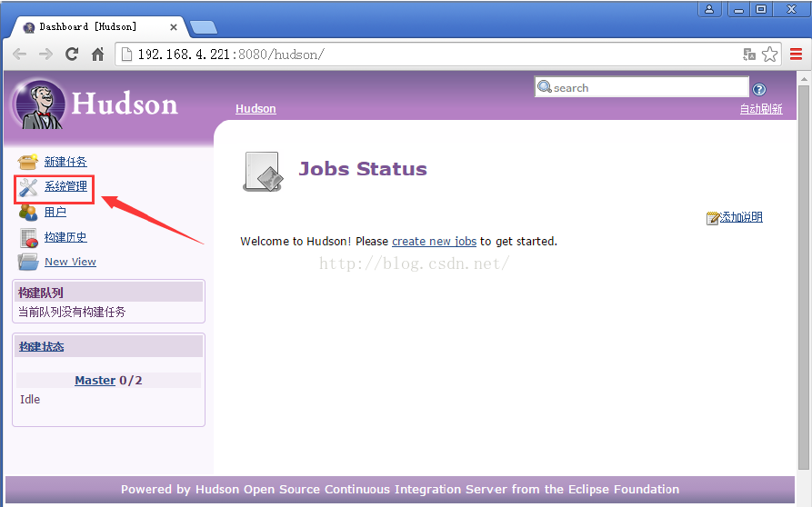Click the create new jobs link
This screenshot has height=507, width=812.
[x=434, y=242]
